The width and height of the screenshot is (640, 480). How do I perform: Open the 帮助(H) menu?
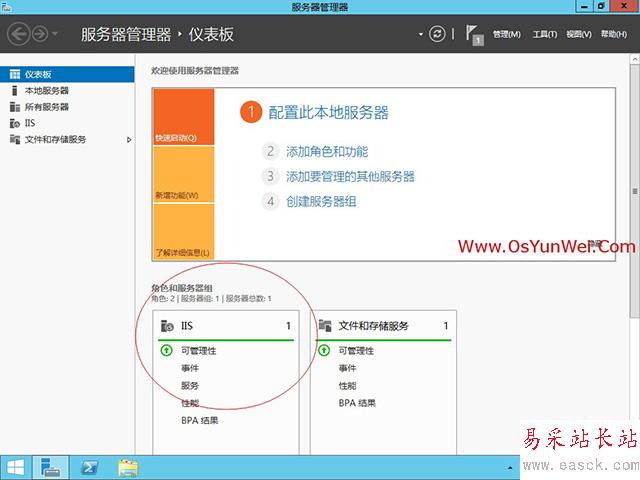[613, 34]
